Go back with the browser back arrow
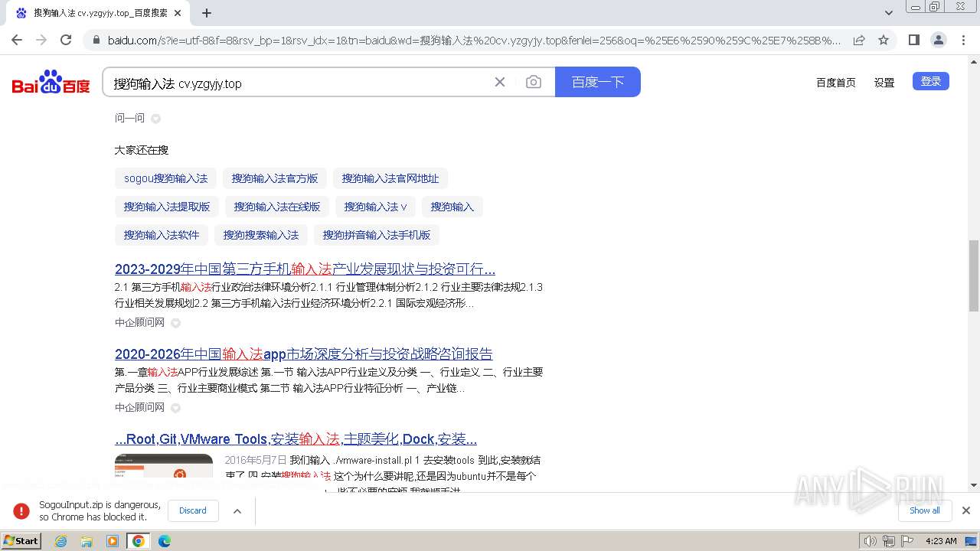The width and height of the screenshot is (980, 551). click(x=17, y=40)
